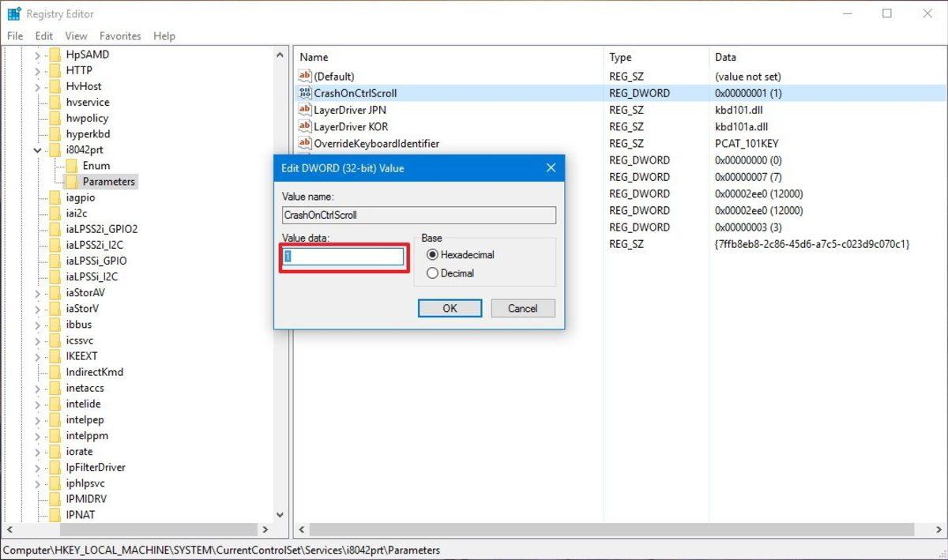Click the OK button
Screen dimensions: 948x560
[449, 308]
